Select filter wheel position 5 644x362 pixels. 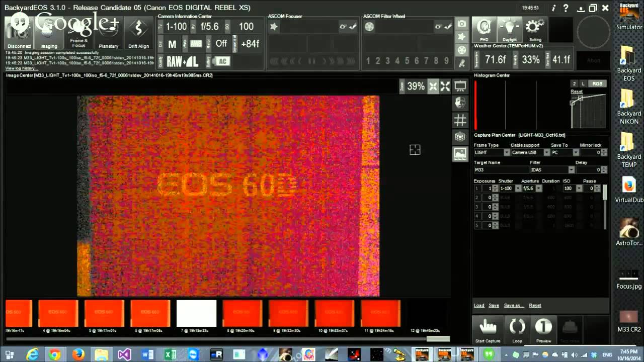tap(407, 61)
